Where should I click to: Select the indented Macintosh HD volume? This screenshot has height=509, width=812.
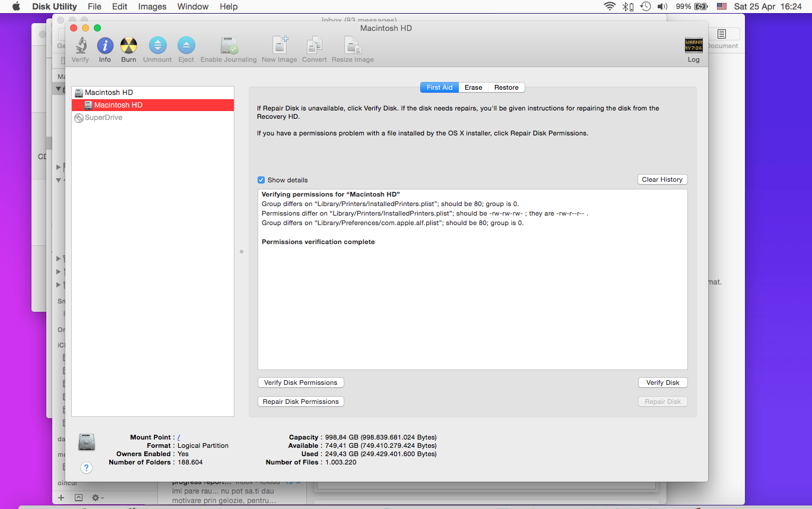click(153, 105)
